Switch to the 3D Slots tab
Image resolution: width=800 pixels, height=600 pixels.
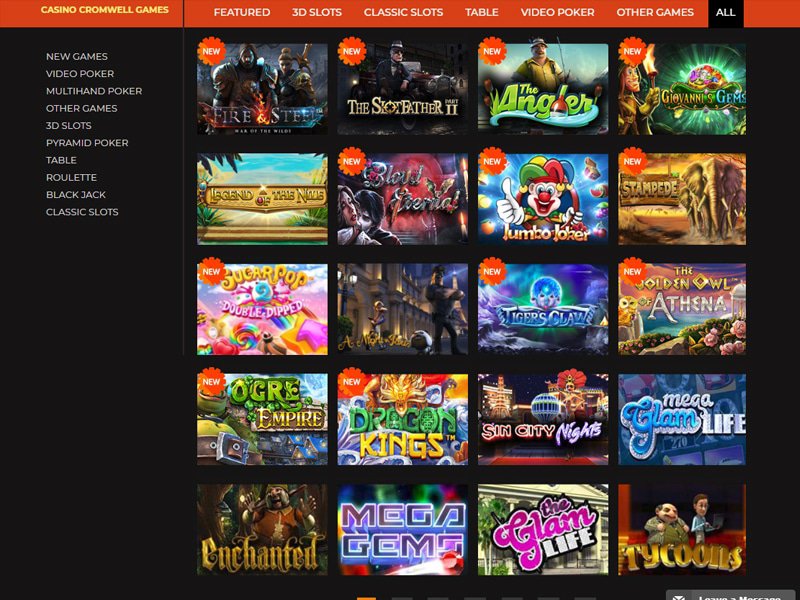[317, 12]
